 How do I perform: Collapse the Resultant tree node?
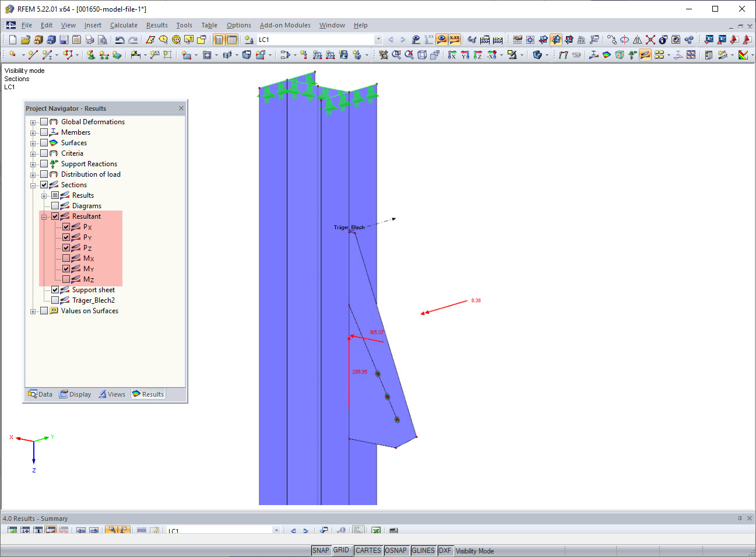pos(44,217)
